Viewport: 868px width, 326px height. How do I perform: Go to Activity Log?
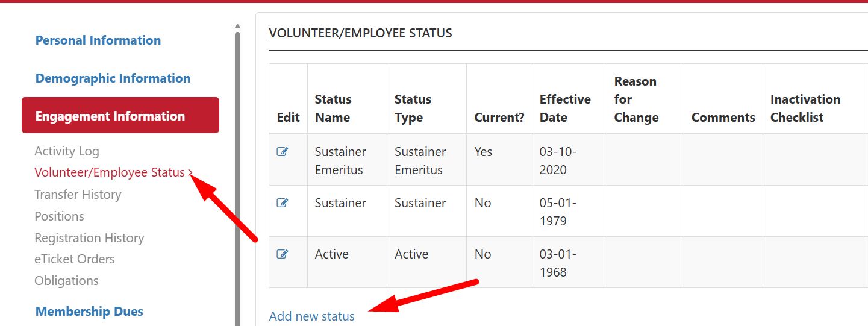point(67,151)
